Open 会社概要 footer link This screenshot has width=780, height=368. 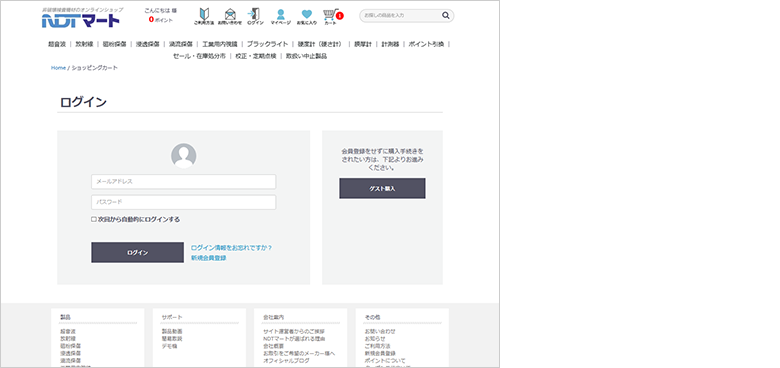point(274,346)
